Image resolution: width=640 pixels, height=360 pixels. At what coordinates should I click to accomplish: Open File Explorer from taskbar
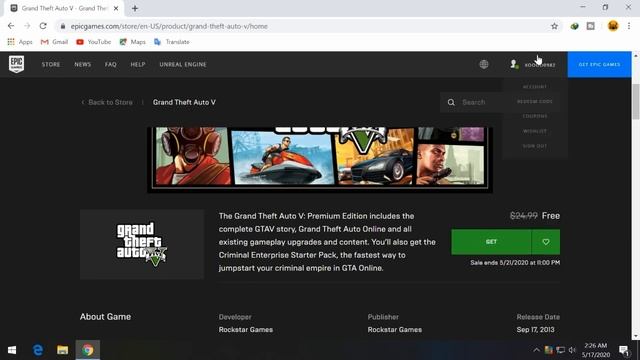(x=62, y=350)
